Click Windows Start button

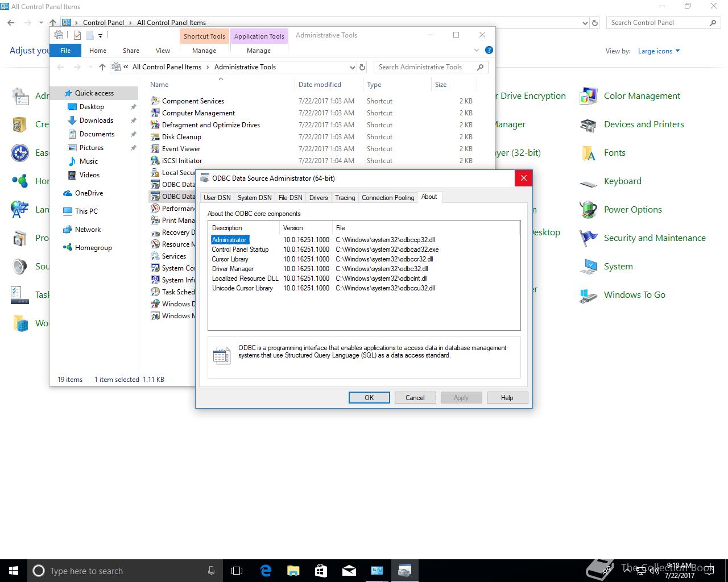point(14,571)
